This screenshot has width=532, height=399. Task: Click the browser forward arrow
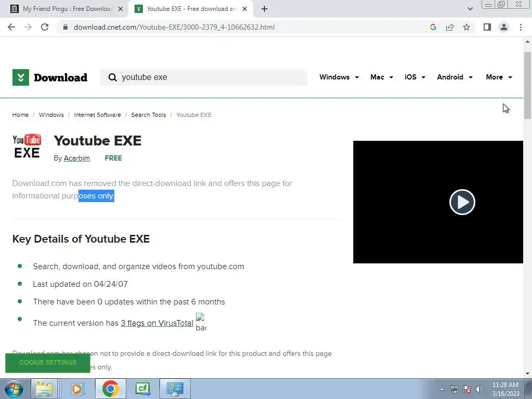[x=28, y=27]
